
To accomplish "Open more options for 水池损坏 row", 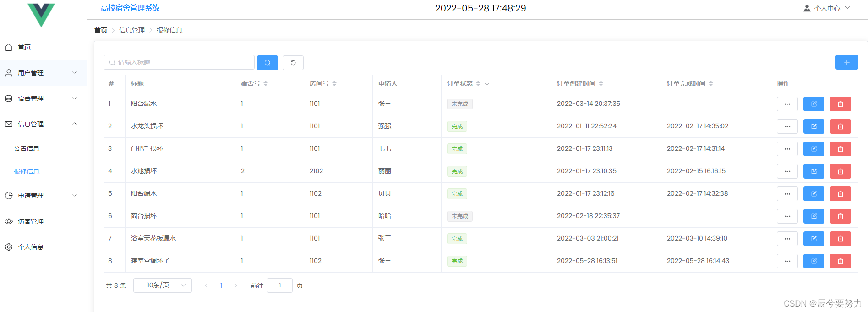I will (x=787, y=171).
